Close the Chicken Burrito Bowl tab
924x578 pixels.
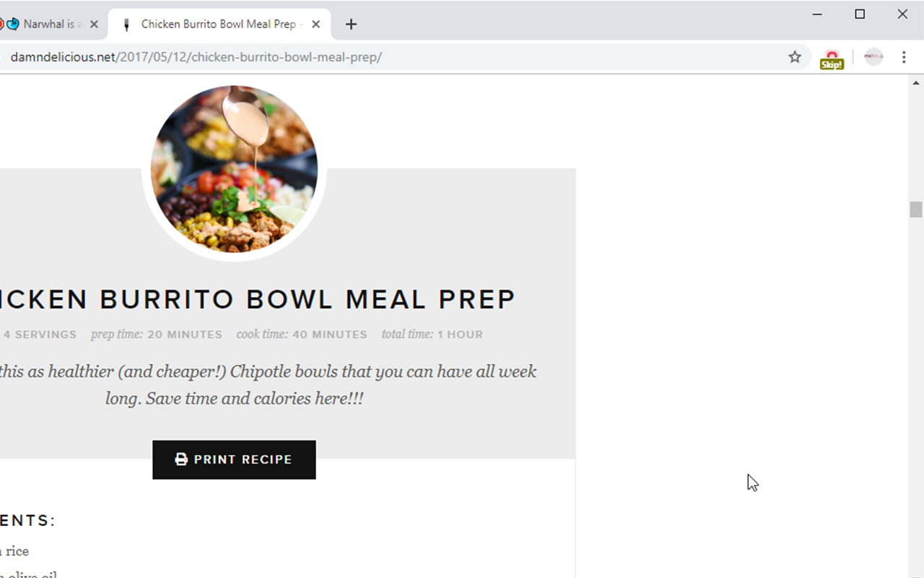tap(315, 24)
